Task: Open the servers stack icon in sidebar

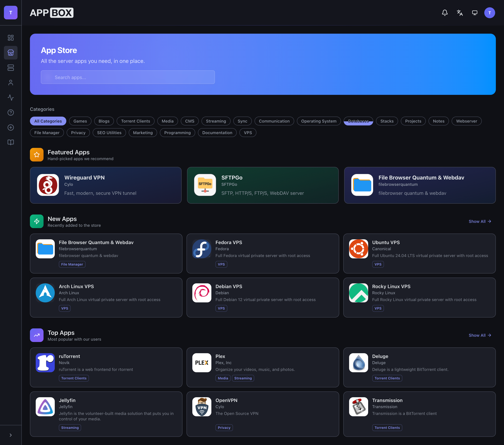Action: tap(11, 67)
